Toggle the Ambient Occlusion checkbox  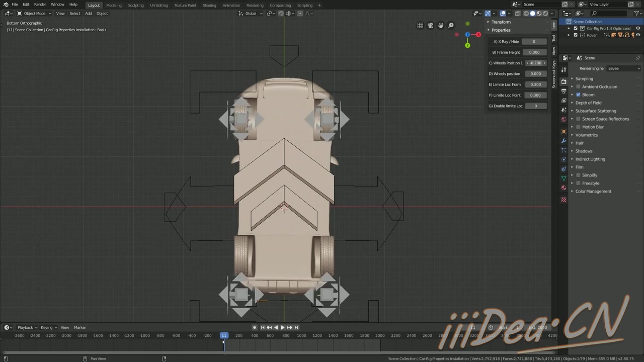578,86
